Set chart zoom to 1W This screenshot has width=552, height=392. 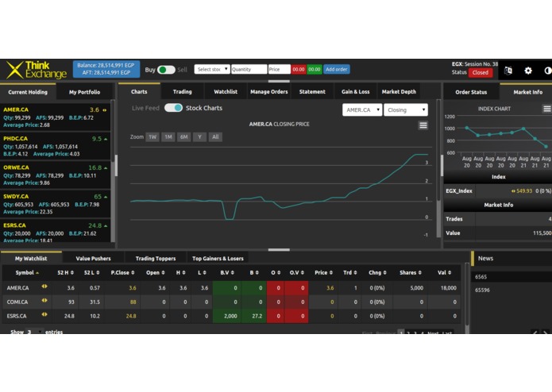pyautogui.click(x=152, y=136)
